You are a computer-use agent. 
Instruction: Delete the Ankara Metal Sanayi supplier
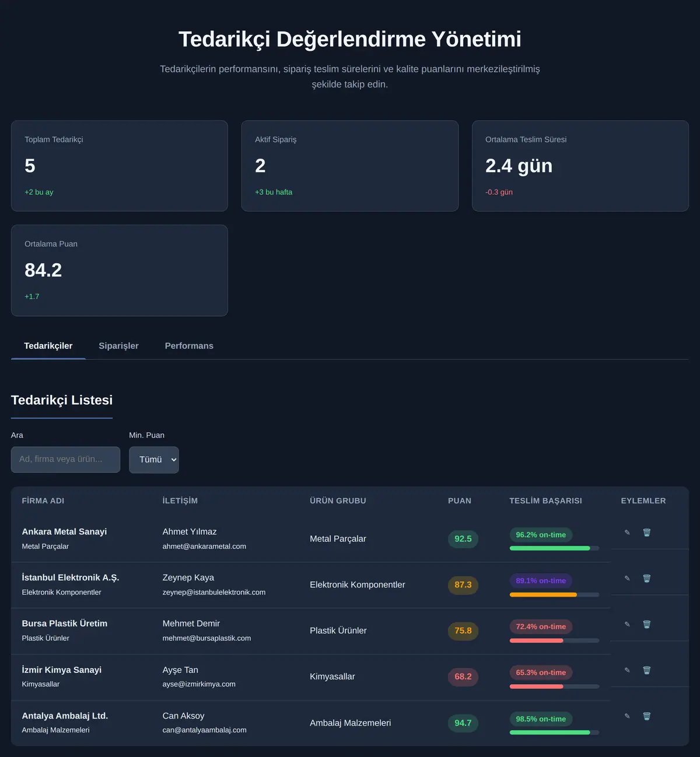tap(646, 532)
